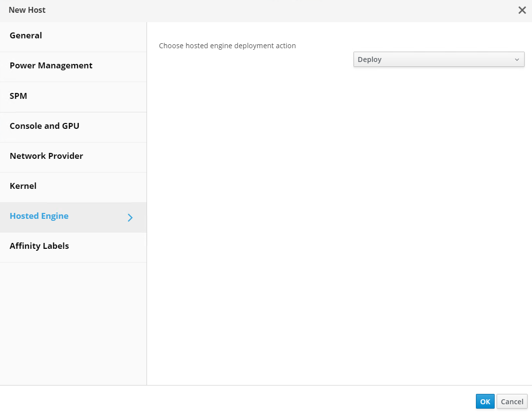Click the empty footer area left of OK
Image resolution: width=532 pixels, height=417 pixels.
(x=246, y=401)
